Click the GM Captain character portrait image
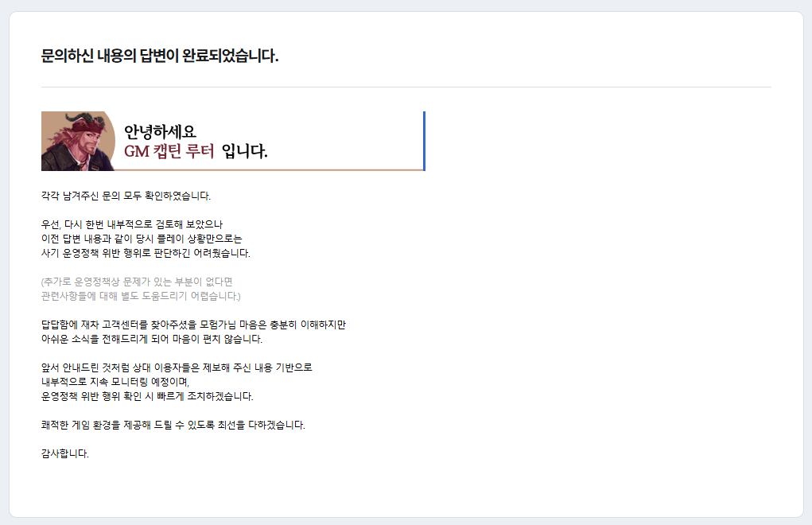Screen dimensions: 812x525 click(78, 141)
